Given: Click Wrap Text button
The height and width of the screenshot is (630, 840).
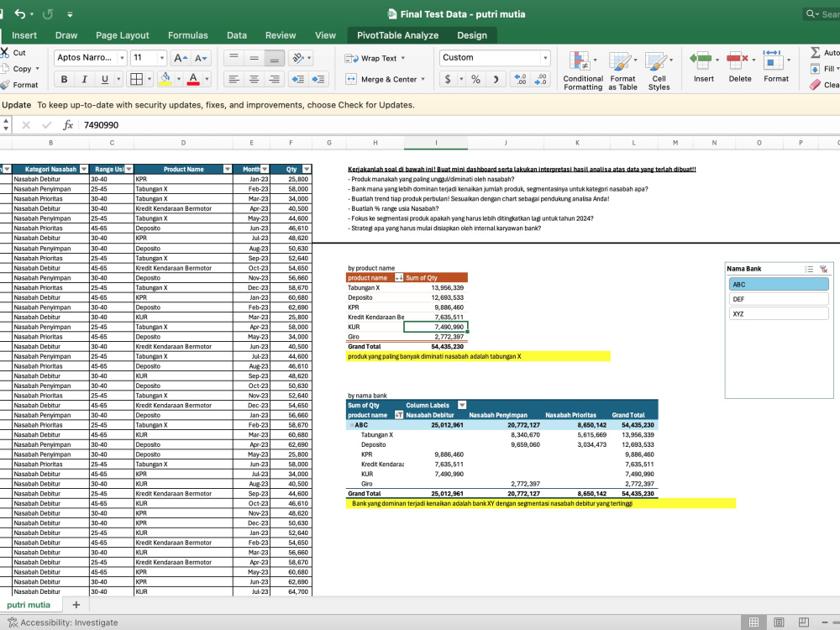Looking at the screenshot, I should (375, 58).
